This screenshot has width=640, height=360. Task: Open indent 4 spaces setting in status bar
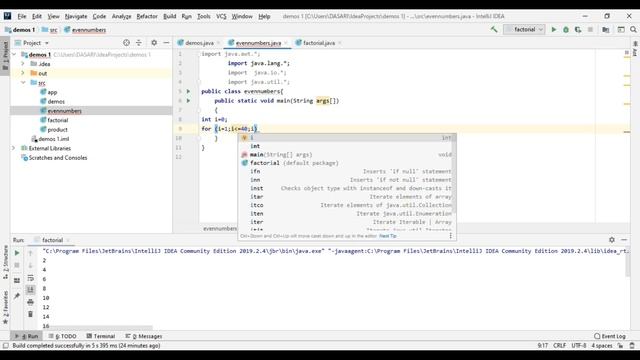click(x=602, y=346)
